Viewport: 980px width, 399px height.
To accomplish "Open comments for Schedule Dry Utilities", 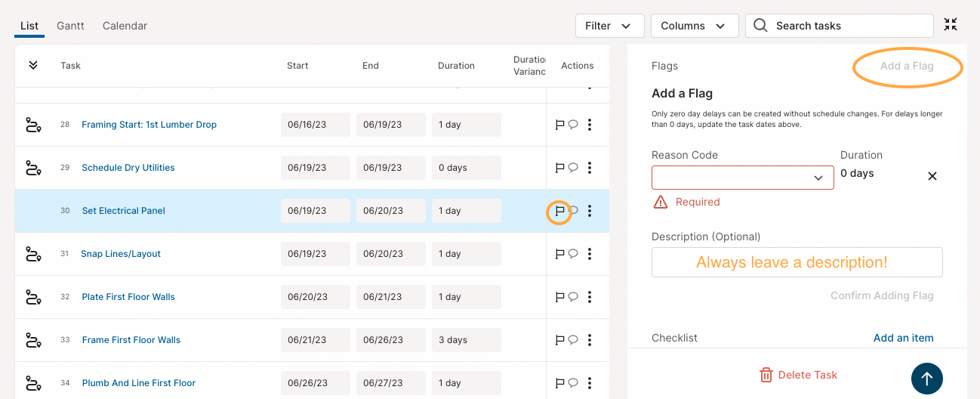I will point(573,168).
